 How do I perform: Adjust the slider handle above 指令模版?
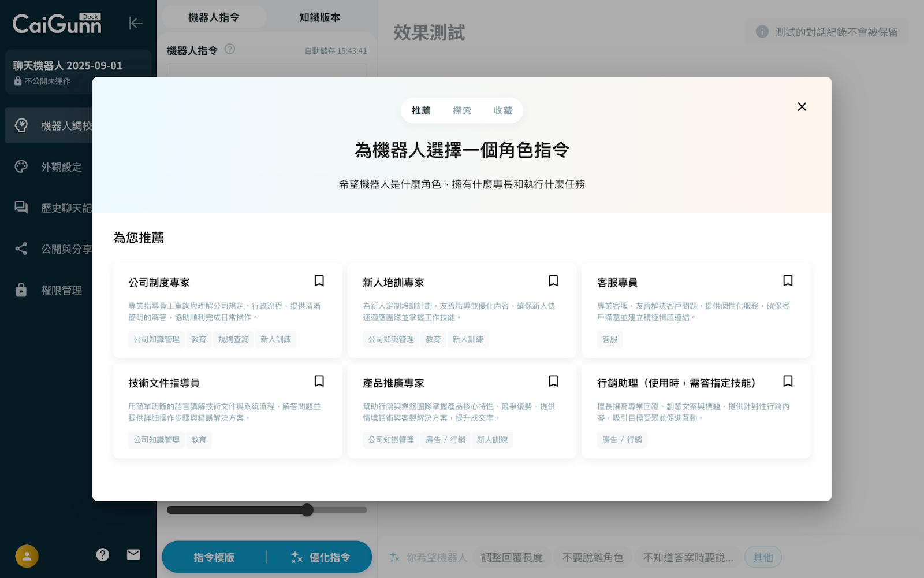coord(307,510)
